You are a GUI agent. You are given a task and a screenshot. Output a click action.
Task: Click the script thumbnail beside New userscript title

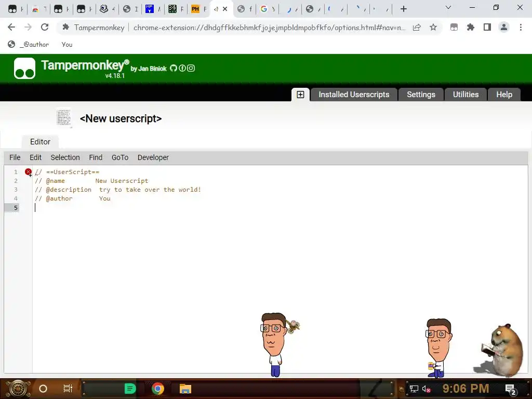(x=64, y=118)
